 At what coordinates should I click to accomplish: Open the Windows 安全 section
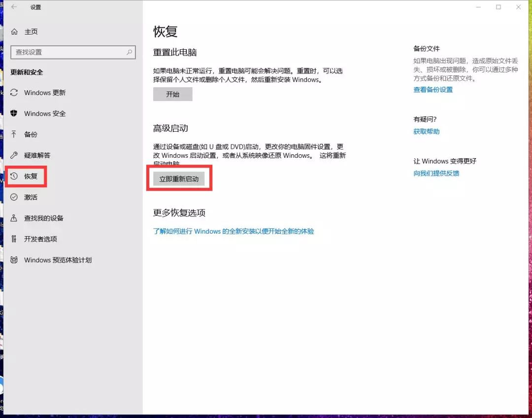coord(45,113)
